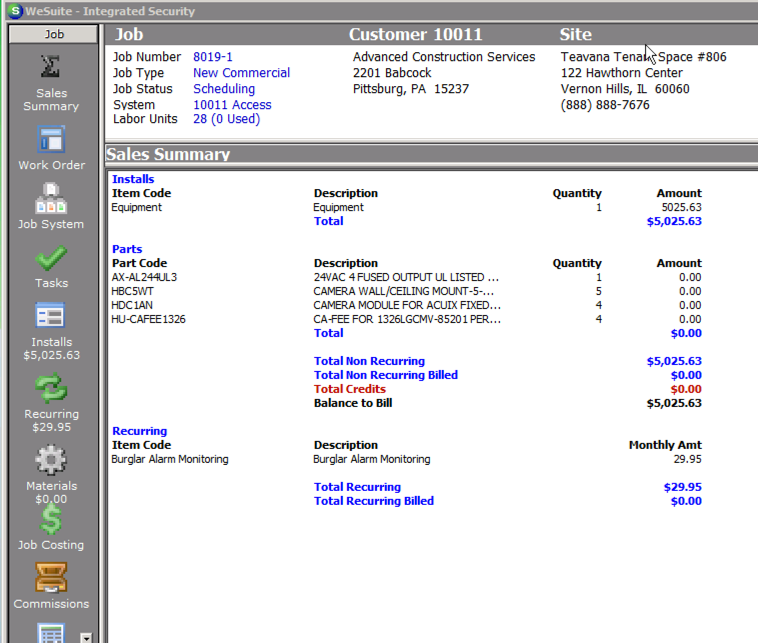Click Total Non Recurring label
758x643 pixels.
pos(369,361)
